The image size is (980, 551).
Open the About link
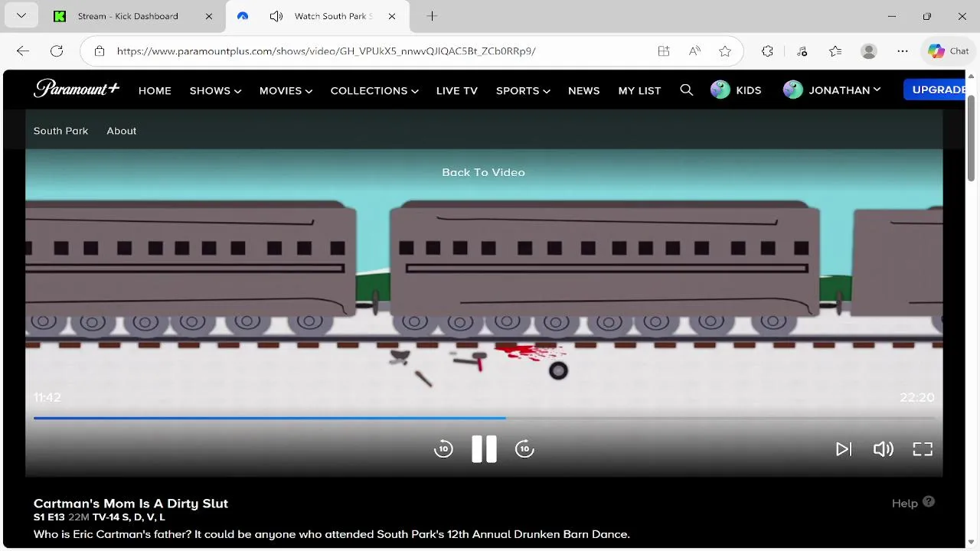(x=122, y=131)
